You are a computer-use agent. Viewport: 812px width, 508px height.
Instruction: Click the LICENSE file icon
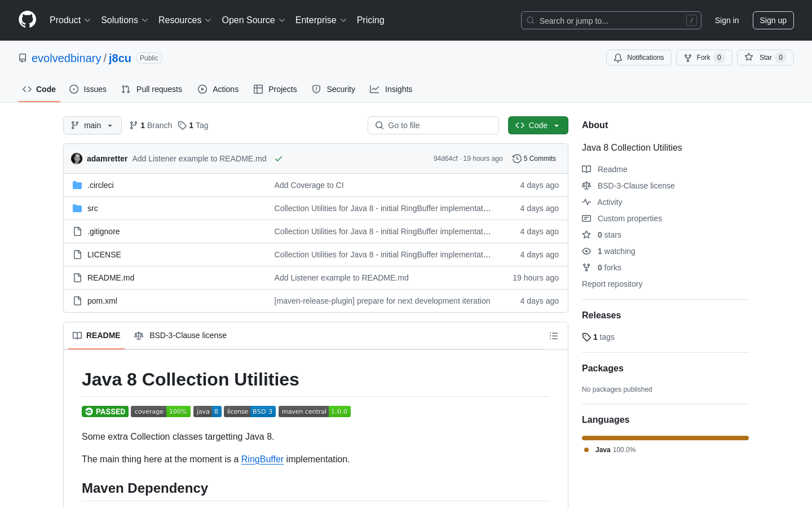click(77, 255)
